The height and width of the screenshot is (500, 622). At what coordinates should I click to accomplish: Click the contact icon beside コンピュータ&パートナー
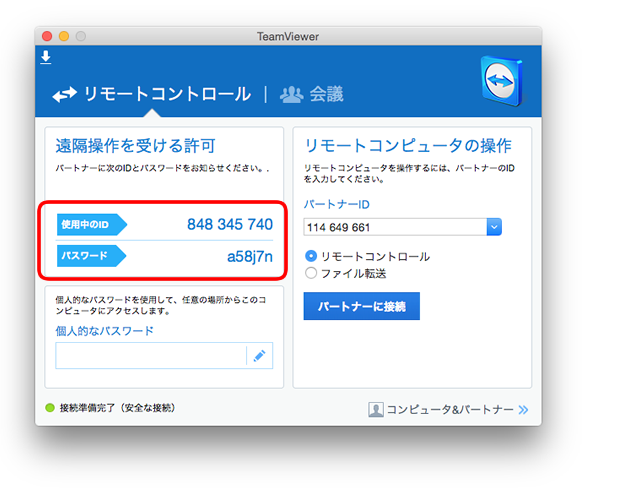[x=376, y=410]
